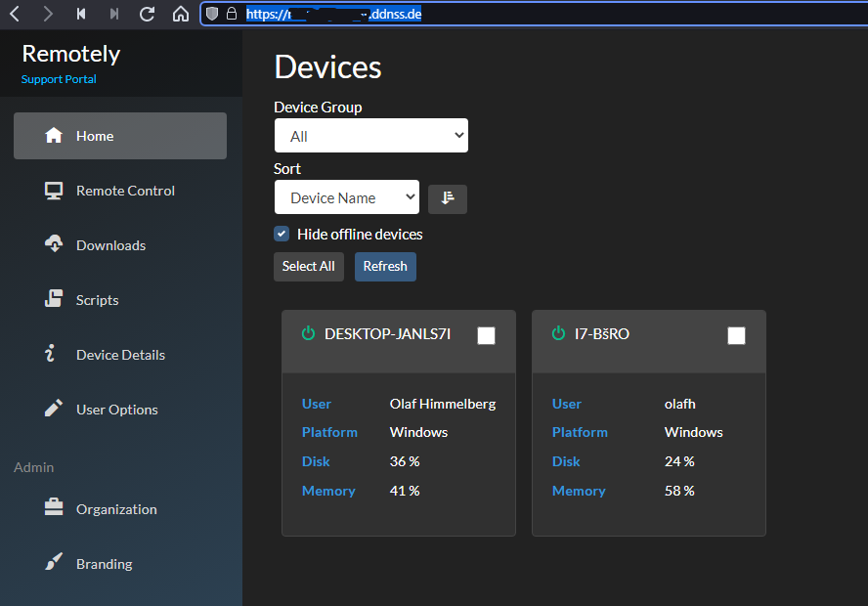
Task: Click the Devices page heading
Action: [327, 67]
